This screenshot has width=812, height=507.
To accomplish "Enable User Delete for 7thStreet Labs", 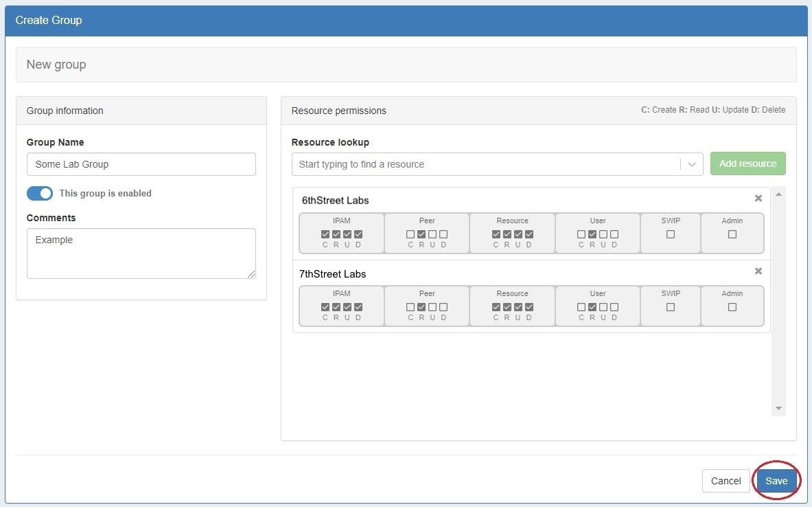I will (614, 307).
